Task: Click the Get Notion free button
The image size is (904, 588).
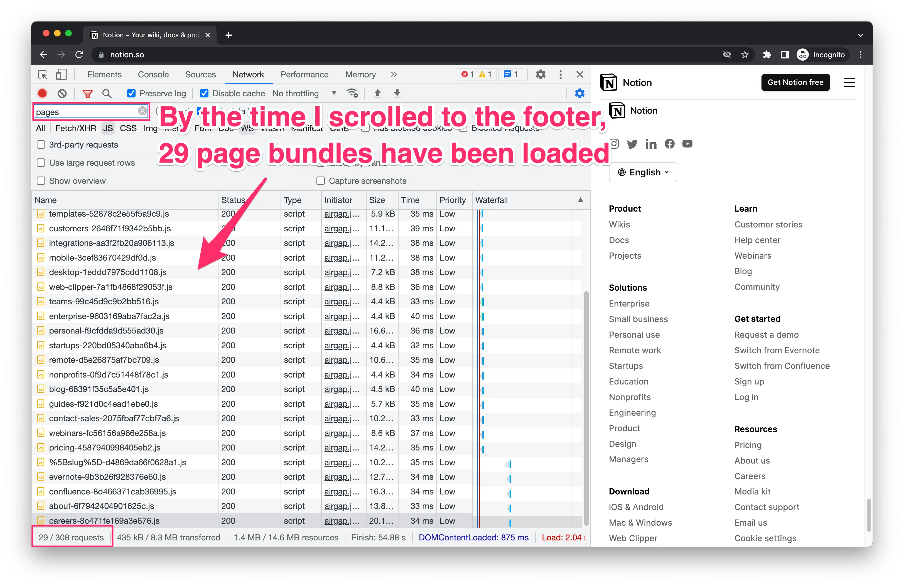Action: pyautogui.click(x=795, y=82)
